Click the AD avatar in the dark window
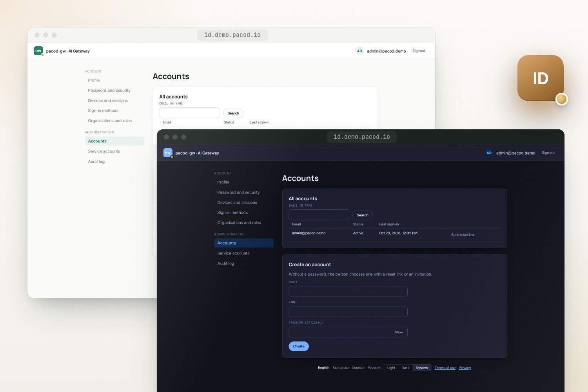Image resolution: width=588 pixels, height=392 pixels. pyautogui.click(x=489, y=153)
